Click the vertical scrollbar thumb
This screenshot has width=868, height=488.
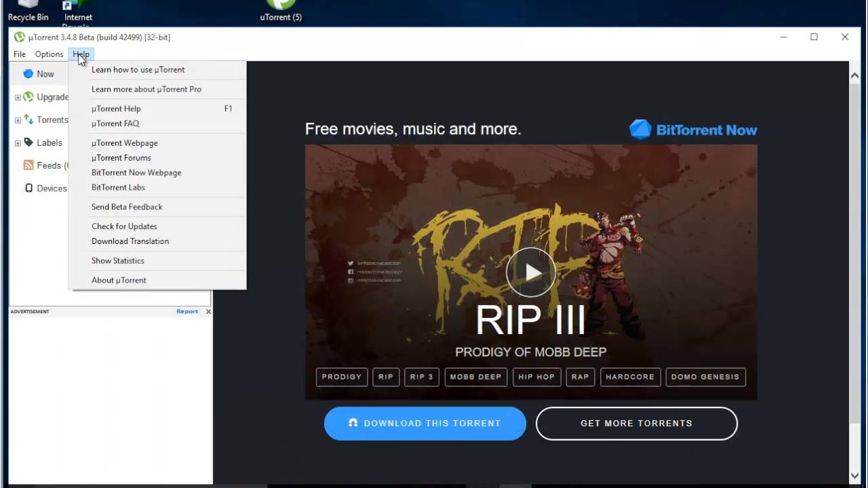click(x=854, y=254)
